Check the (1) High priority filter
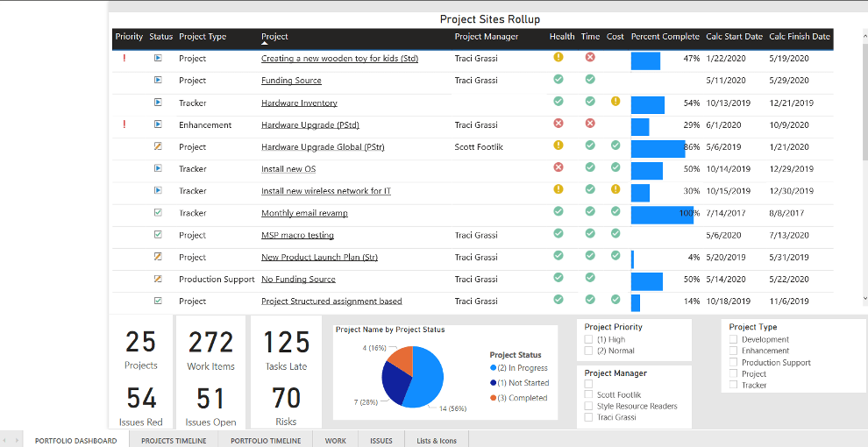Image resolution: width=868 pixels, height=447 pixels. pyautogui.click(x=589, y=339)
